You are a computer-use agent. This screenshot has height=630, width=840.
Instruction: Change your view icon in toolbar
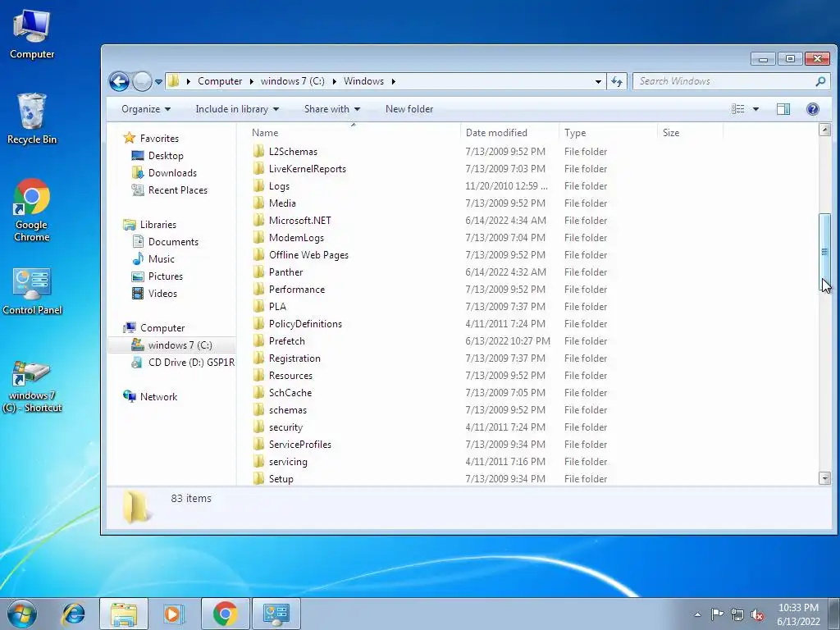click(737, 109)
